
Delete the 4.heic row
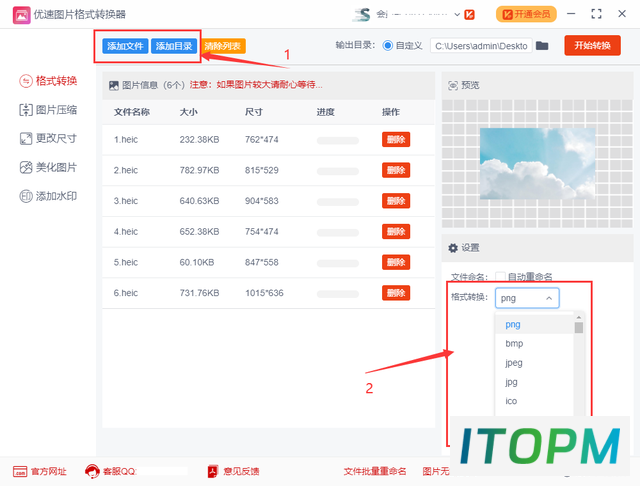coord(396,231)
